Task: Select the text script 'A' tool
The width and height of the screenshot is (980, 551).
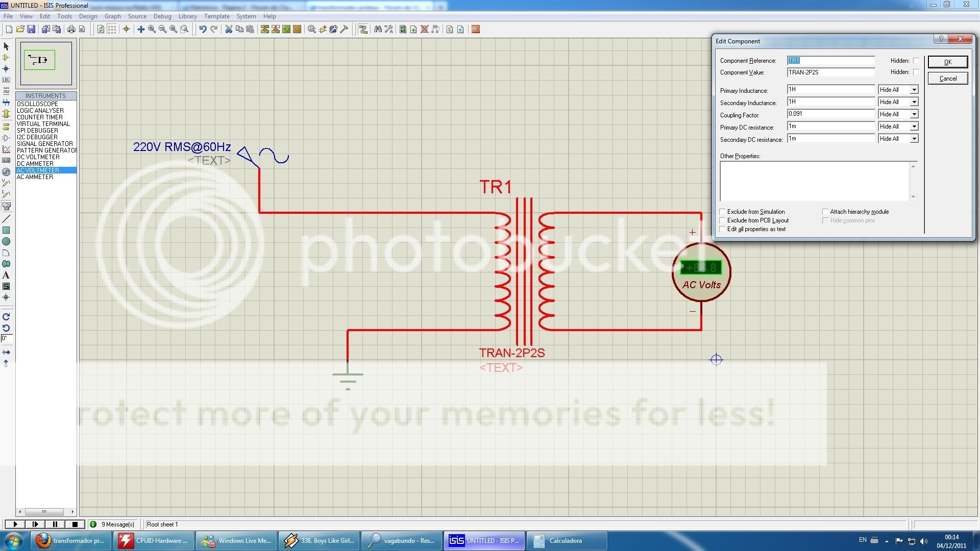Action: point(6,275)
